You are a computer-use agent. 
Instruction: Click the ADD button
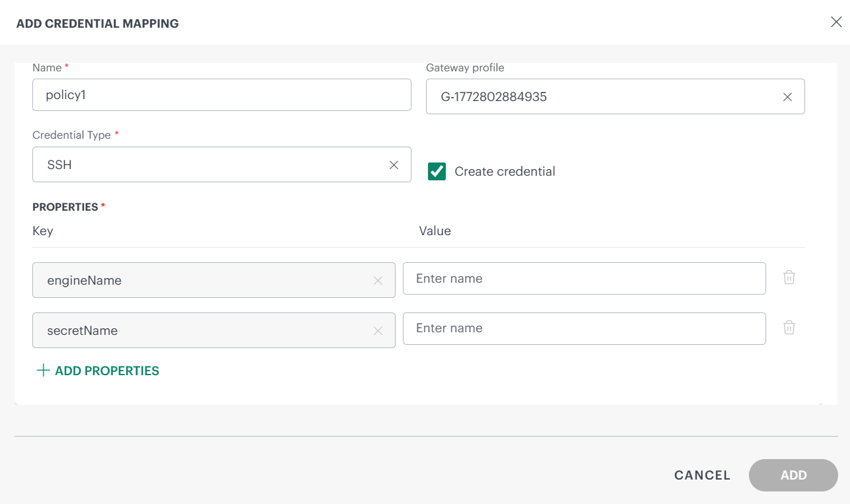[x=793, y=475]
